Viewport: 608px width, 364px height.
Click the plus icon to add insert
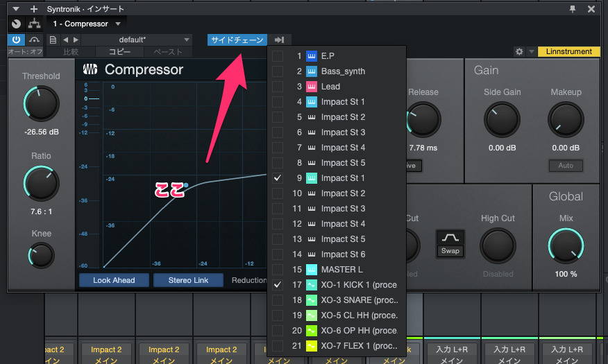[x=33, y=9]
